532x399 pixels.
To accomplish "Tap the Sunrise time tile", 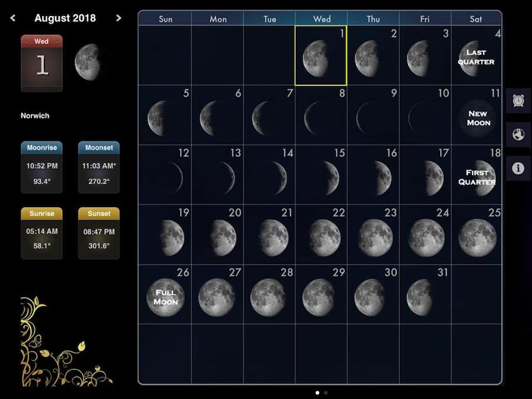I will tap(41, 233).
